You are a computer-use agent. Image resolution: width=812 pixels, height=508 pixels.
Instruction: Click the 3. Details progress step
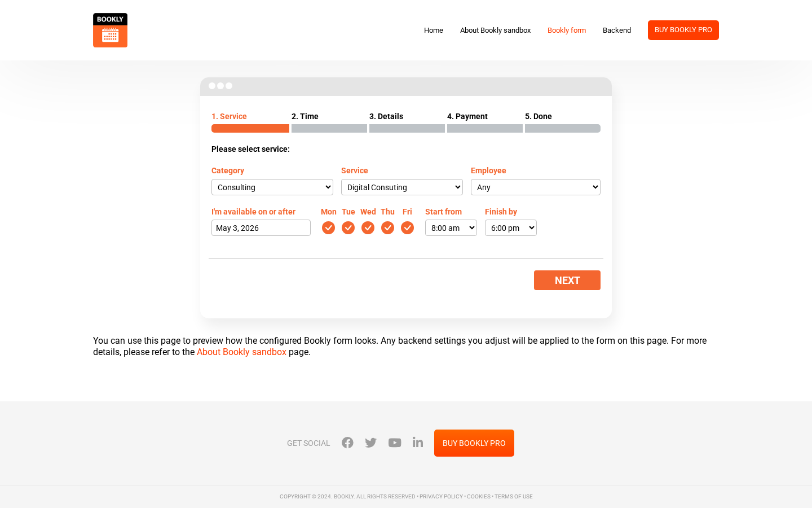click(407, 122)
